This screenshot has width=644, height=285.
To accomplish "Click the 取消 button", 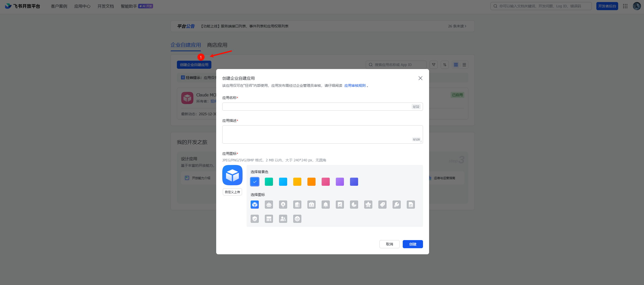I will tap(389, 244).
